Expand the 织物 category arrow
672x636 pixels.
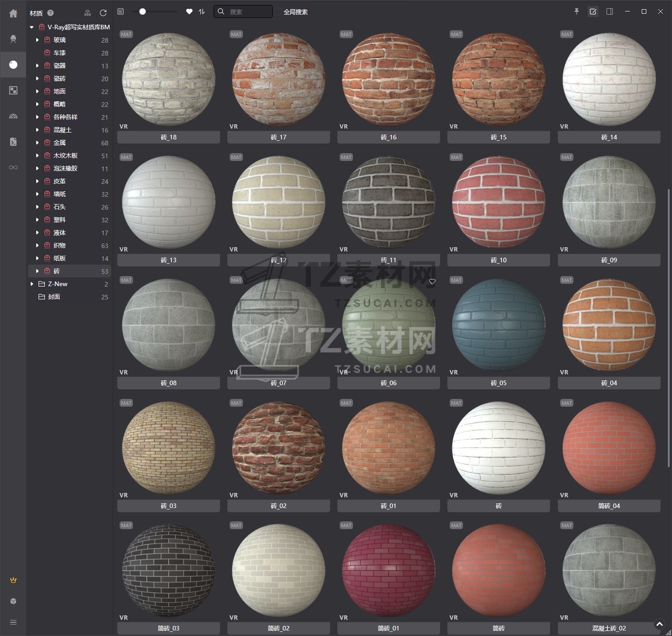[37, 245]
